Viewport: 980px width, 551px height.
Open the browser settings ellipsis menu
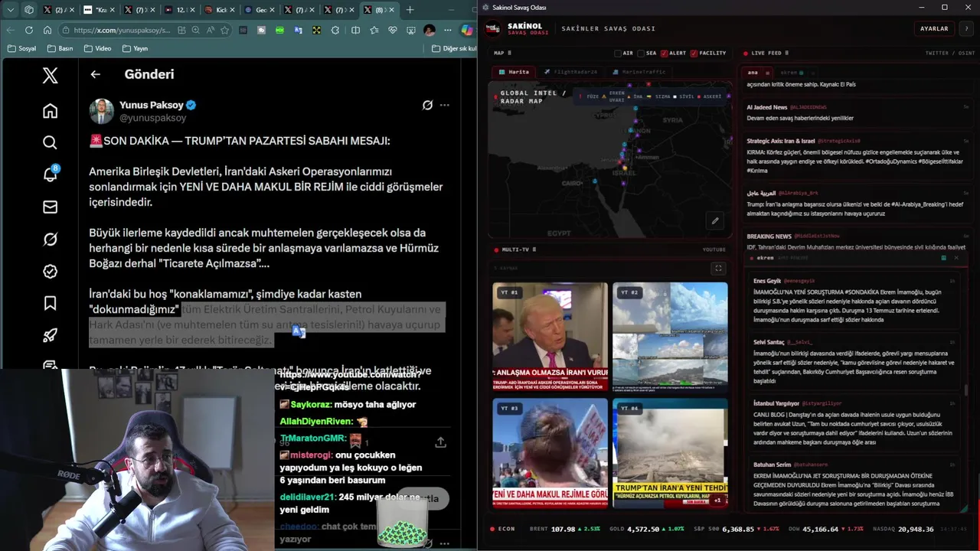coord(447,30)
